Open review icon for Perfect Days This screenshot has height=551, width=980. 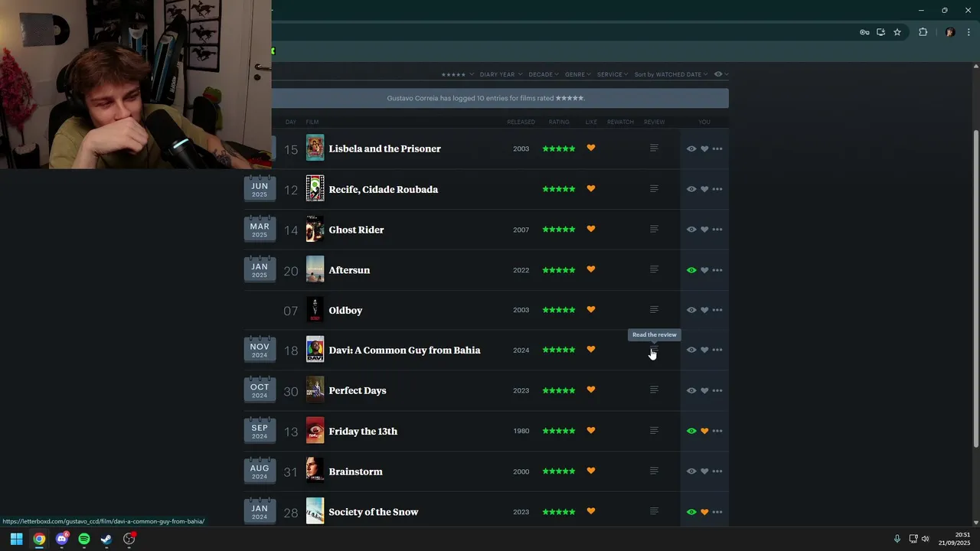point(654,390)
